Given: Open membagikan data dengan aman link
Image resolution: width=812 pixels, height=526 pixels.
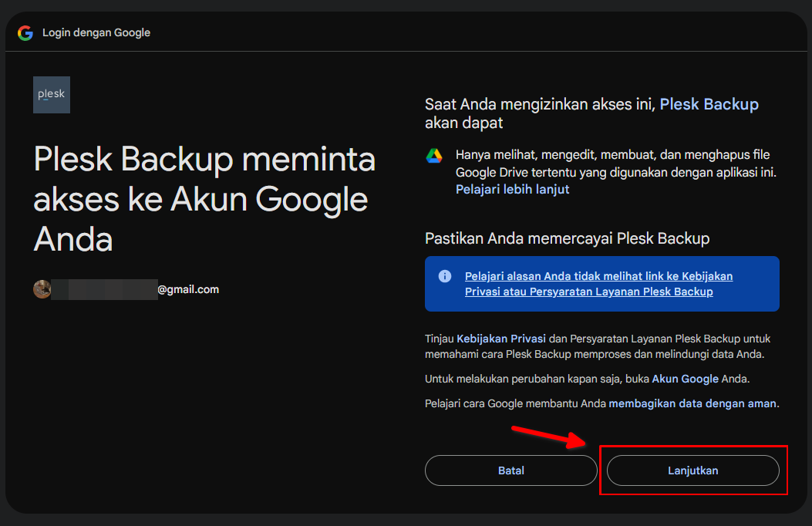Looking at the screenshot, I should 692,403.
